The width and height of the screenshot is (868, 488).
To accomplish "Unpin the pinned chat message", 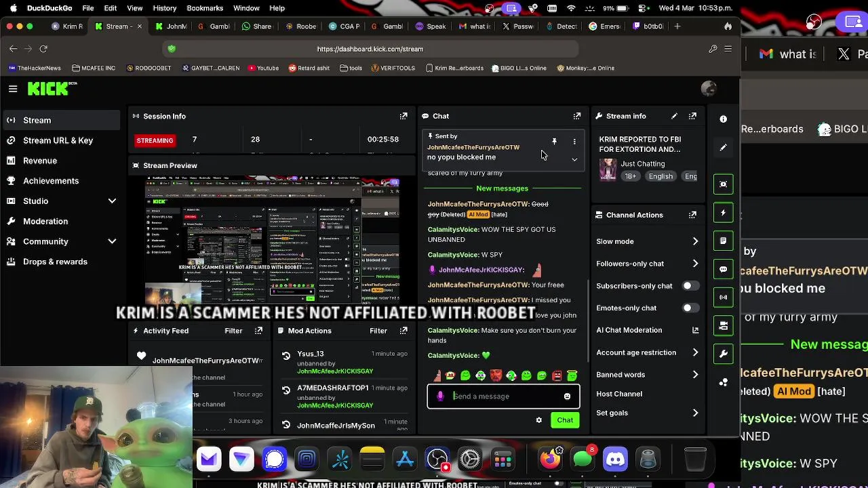I will click(x=554, y=142).
